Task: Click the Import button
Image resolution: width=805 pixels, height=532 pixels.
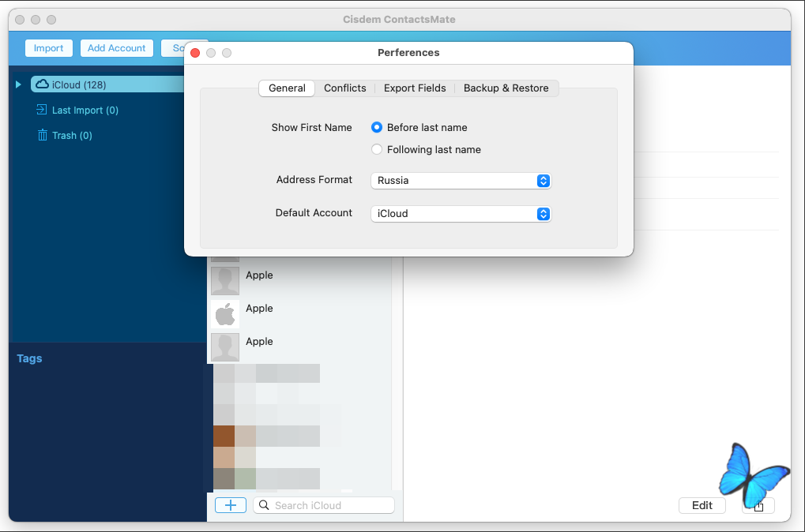Action: [x=48, y=48]
